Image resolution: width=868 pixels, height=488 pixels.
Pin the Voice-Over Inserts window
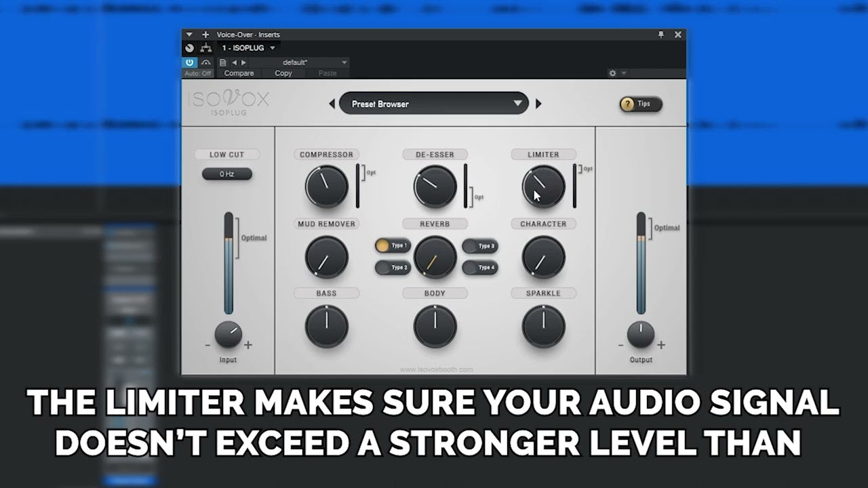(x=661, y=35)
